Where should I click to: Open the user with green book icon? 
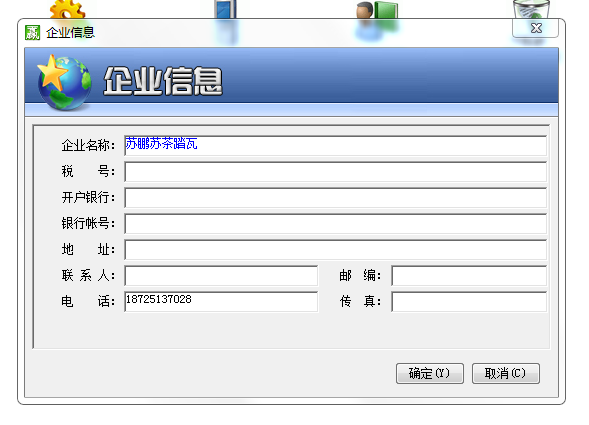(x=377, y=9)
